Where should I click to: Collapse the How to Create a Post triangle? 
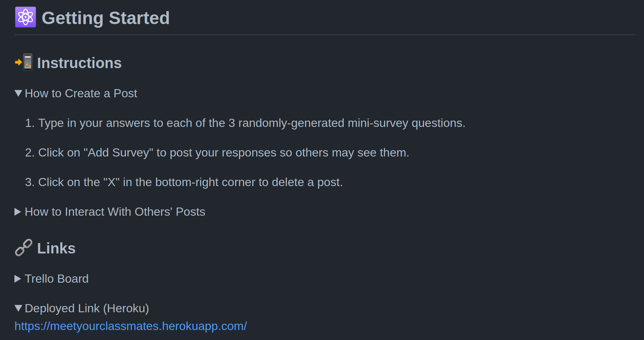18,93
